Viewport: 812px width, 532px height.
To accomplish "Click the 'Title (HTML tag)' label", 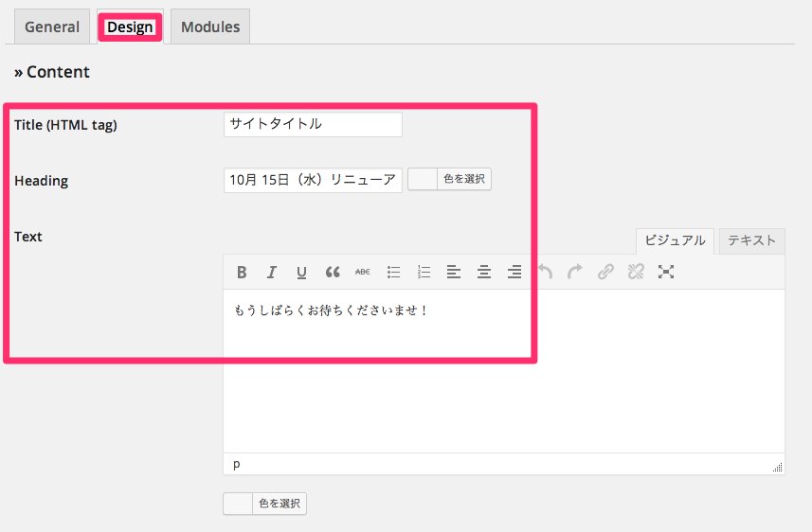I will point(65,125).
